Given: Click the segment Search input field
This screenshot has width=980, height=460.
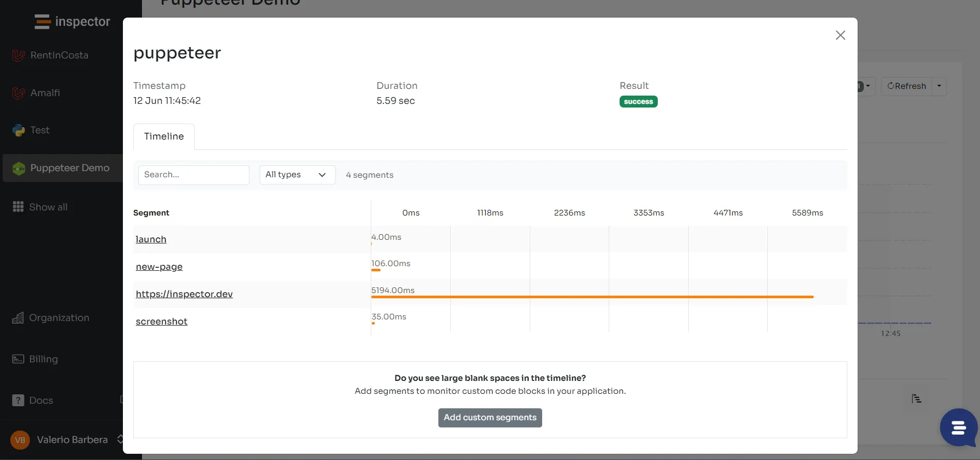Looking at the screenshot, I should pyautogui.click(x=194, y=175).
